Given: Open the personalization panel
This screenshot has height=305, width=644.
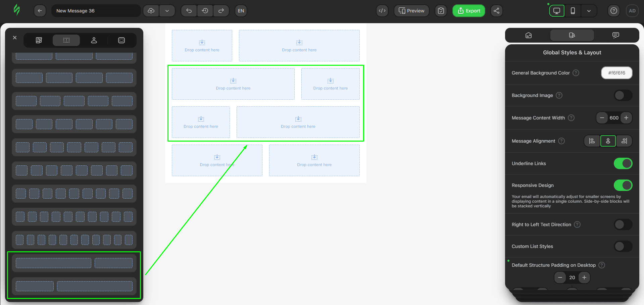Looking at the screenshot, I should coord(94,40).
